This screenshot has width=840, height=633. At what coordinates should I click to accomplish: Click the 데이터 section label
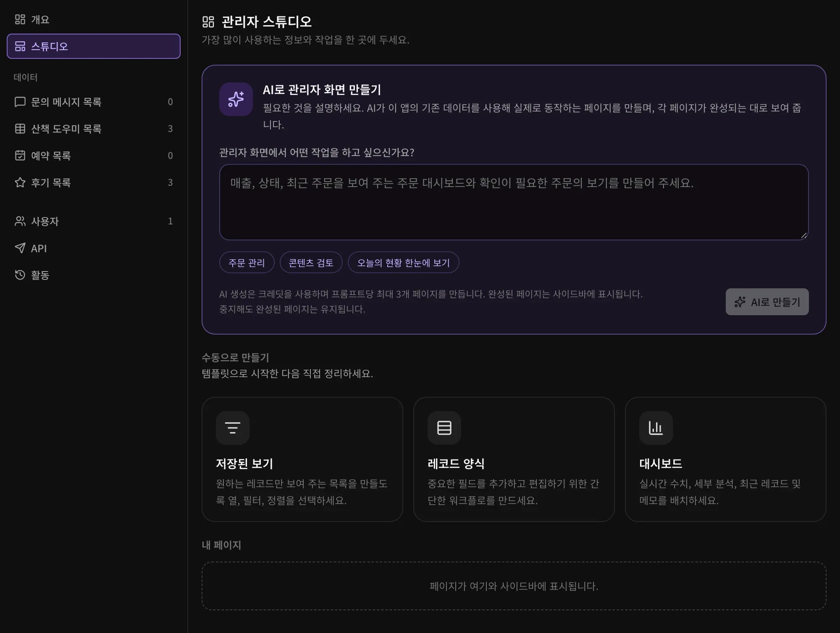tap(26, 77)
